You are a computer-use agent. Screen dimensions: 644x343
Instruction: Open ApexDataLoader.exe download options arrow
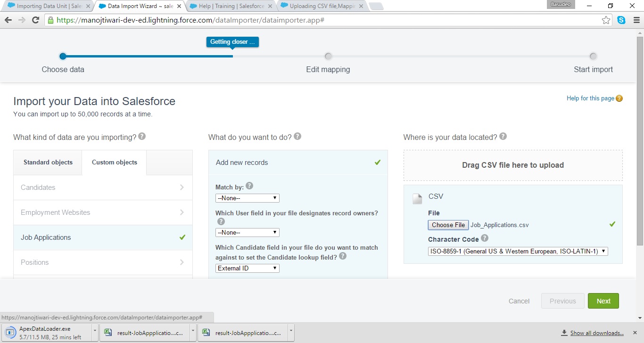coord(95,332)
